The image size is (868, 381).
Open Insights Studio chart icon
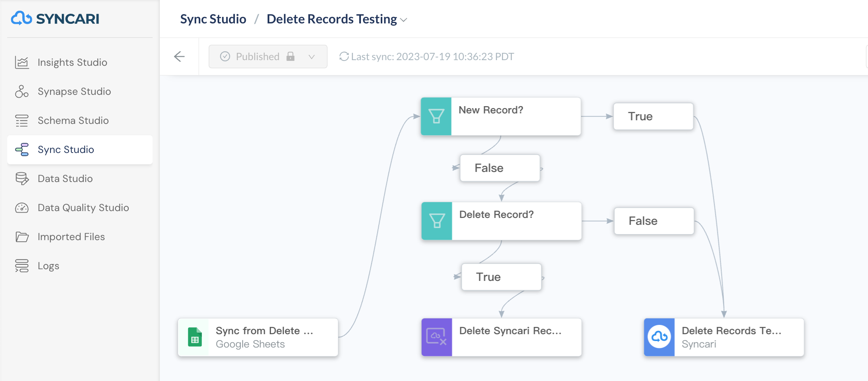click(x=22, y=62)
